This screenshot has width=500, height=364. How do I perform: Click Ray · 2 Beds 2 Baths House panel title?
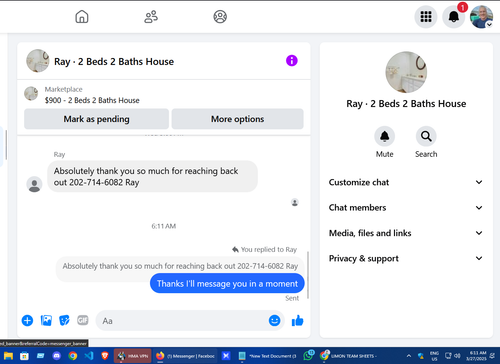pyautogui.click(x=406, y=104)
